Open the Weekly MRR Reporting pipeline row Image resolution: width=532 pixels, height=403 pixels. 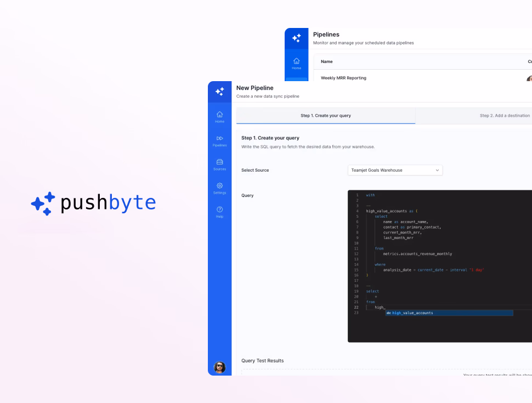[343, 78]
